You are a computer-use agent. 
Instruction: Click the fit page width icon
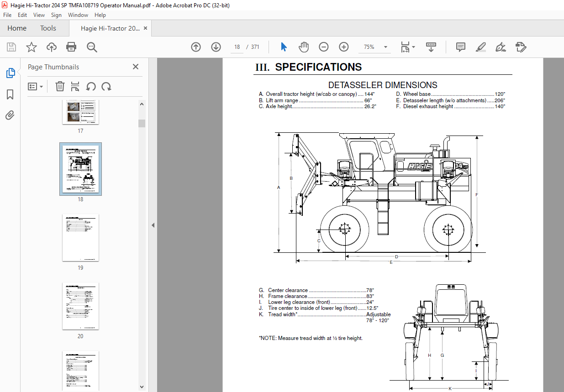[405, 47]
